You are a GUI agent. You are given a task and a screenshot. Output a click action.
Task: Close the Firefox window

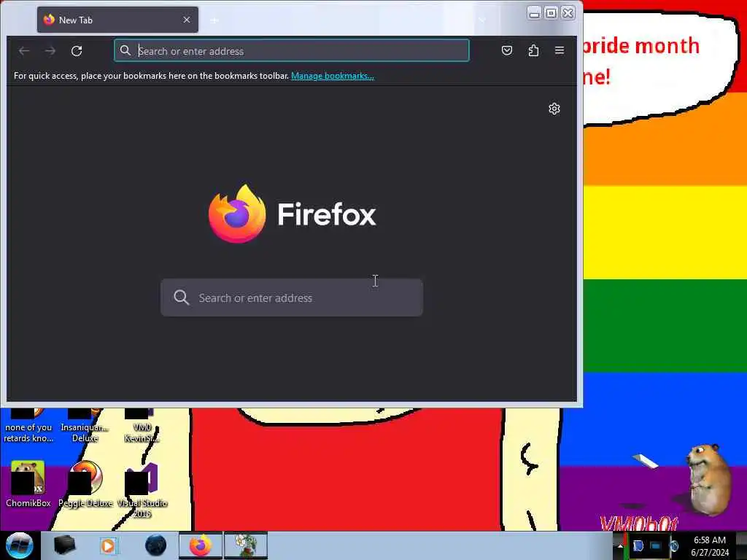[568, 13]
